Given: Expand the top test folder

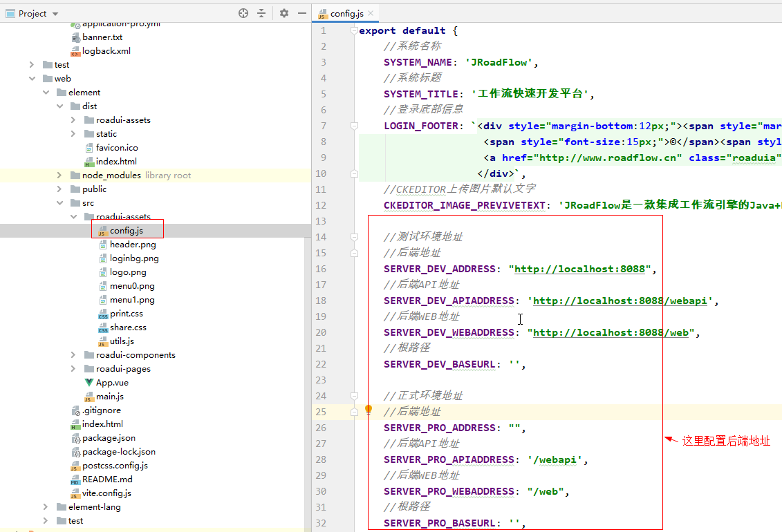Looking at the screenshot, I should 31,65.
